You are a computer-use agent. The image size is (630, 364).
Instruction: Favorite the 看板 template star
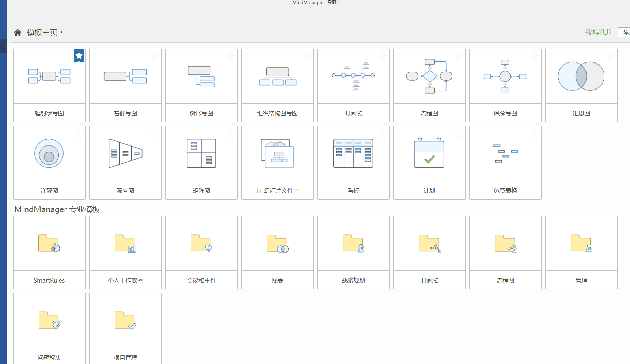point(383,133)
